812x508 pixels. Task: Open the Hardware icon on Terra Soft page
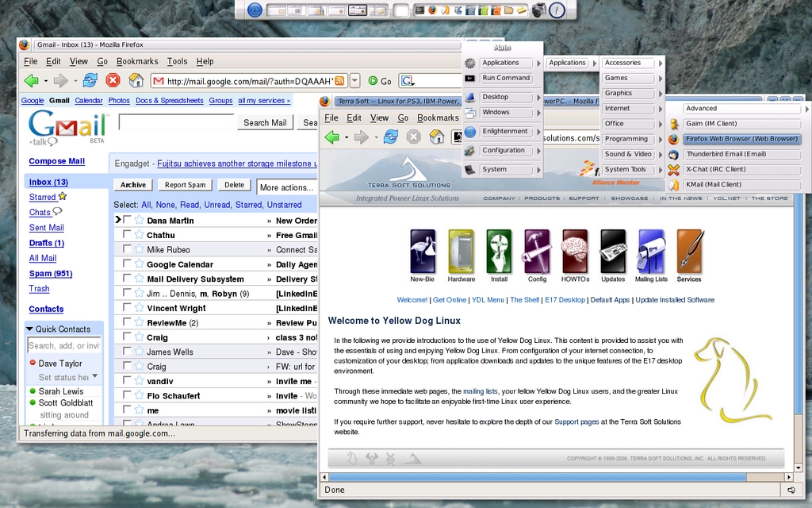pyautogui.click(x=461, y=251)
